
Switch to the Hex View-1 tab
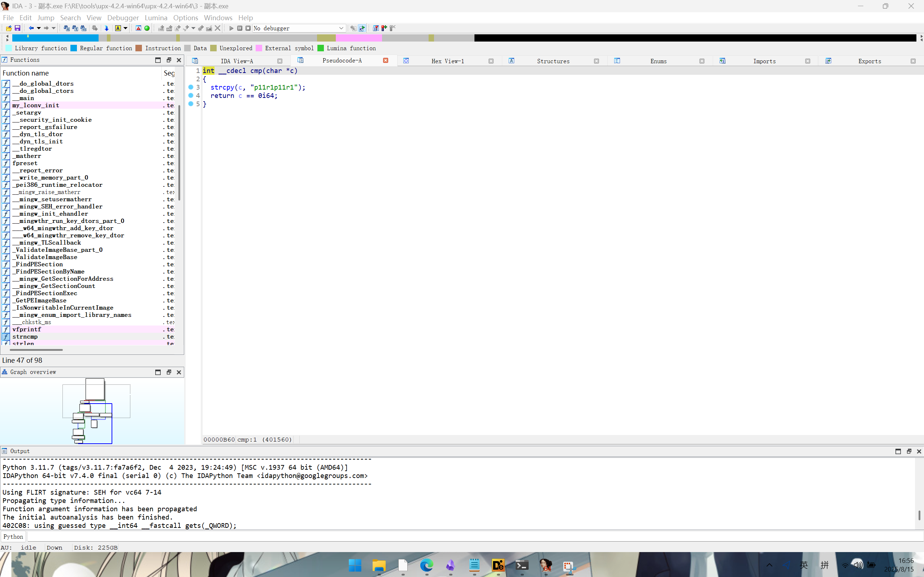tap(447, 61)
